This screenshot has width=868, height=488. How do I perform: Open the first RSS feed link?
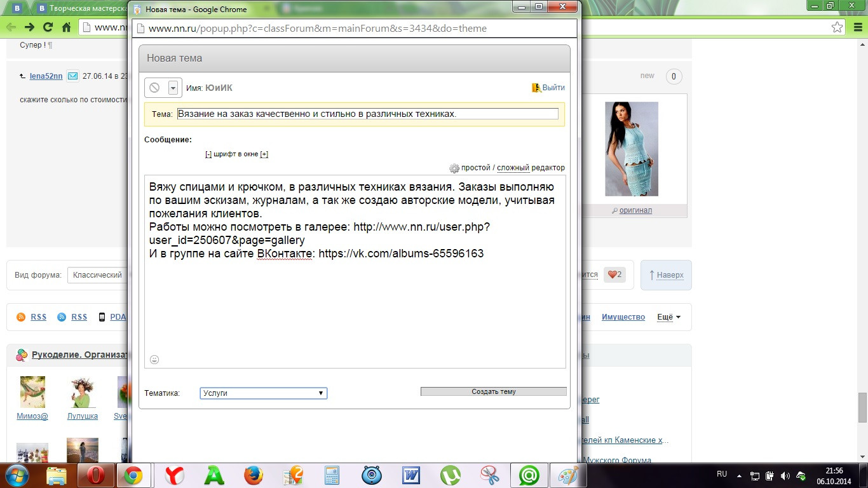click(x=38, y=317)
